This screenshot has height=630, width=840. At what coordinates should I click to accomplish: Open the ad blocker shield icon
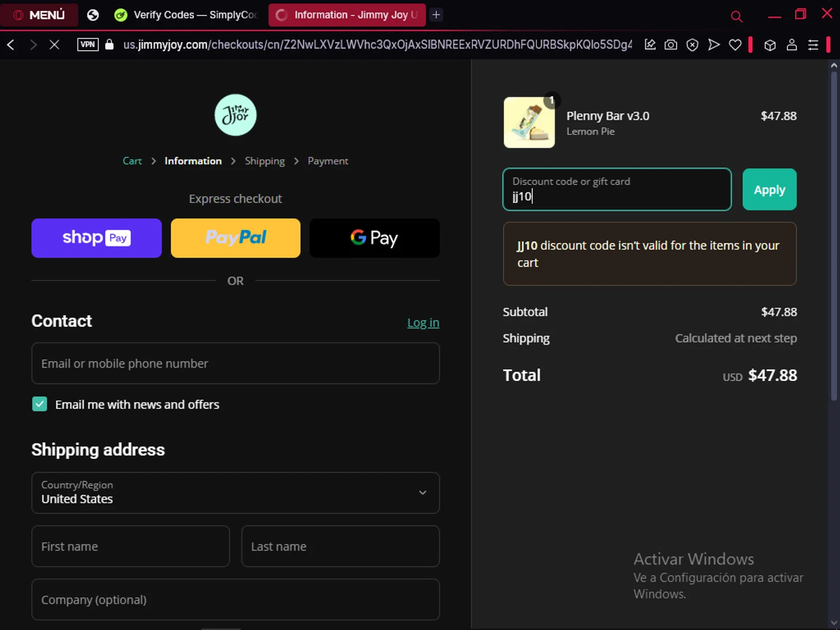click(x=692, y=45)
